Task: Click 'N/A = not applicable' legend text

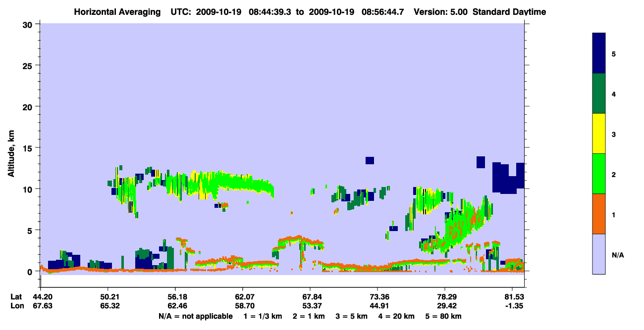Action: point(196,316)
